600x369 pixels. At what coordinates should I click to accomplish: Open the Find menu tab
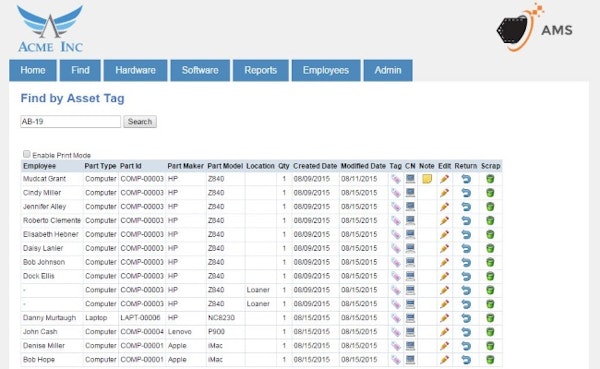[80, 70]
